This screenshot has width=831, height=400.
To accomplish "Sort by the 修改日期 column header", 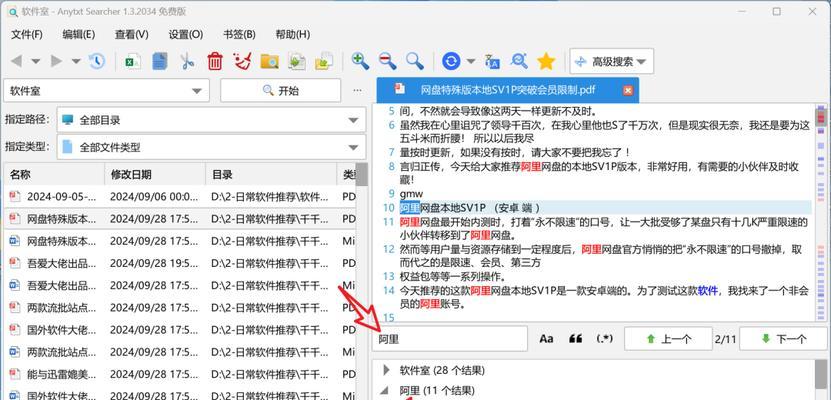I will pyautogui.click(x=155, y=174).
